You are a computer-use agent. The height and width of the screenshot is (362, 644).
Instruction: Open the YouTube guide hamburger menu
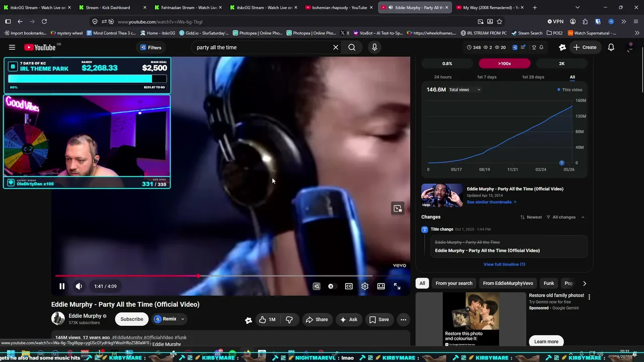pos(12,47)
